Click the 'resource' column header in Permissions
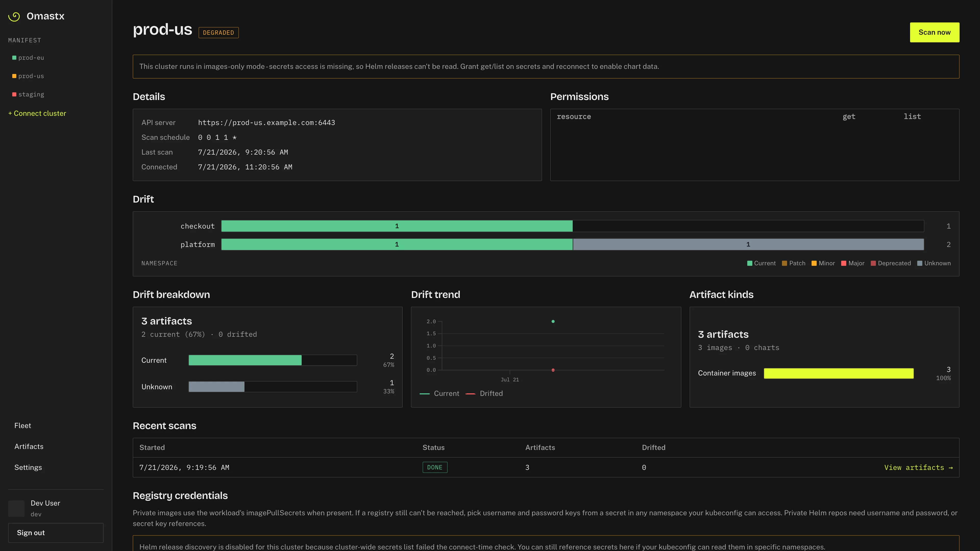 (574, 117)
